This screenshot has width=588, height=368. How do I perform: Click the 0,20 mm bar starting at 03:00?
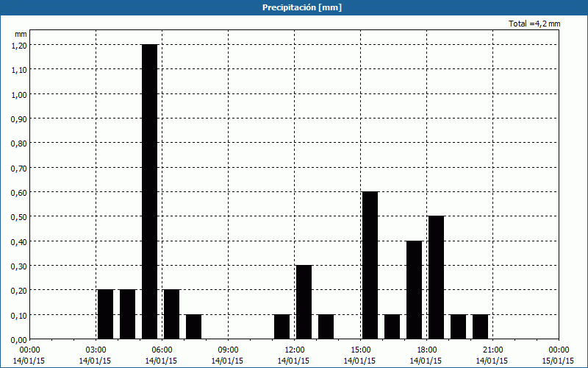click(x=105, y=314)
